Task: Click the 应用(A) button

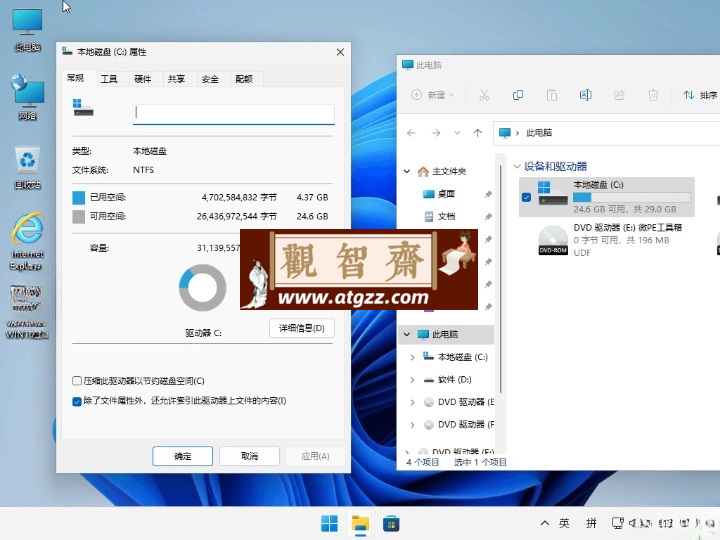Action: click(x=315, y=456)
